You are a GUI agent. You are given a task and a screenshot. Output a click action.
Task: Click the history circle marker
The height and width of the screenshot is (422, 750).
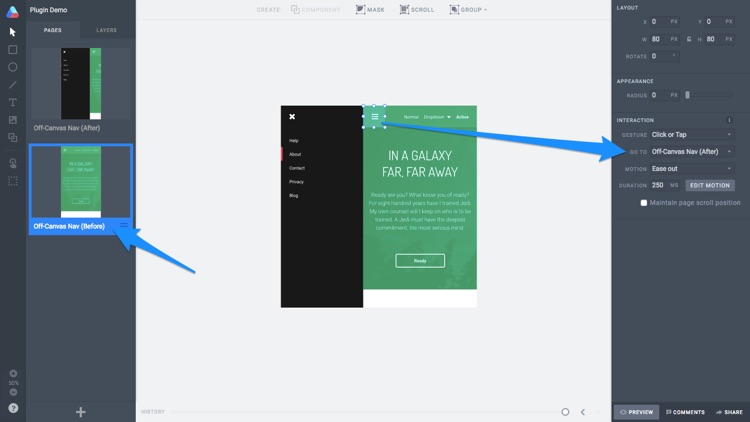pyautogui.click(x=565, y=412)
